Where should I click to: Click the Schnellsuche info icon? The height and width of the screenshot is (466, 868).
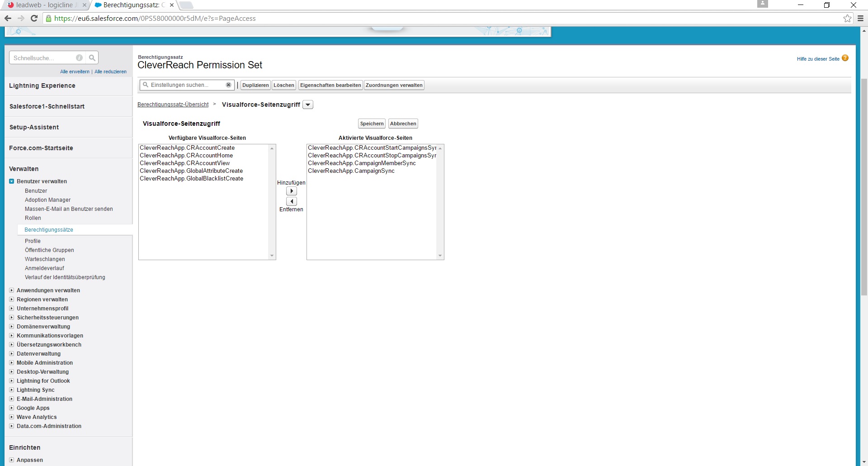[x=80, y=58]
